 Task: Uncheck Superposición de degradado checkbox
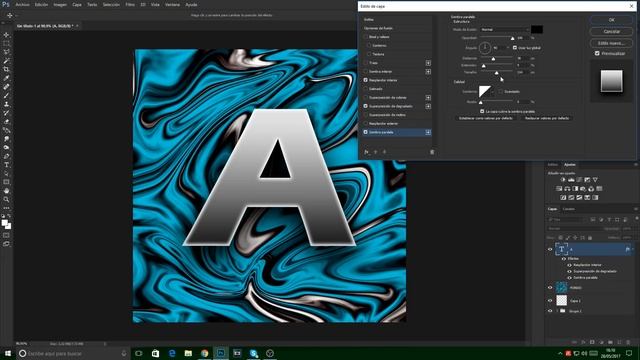coord(366,106)
